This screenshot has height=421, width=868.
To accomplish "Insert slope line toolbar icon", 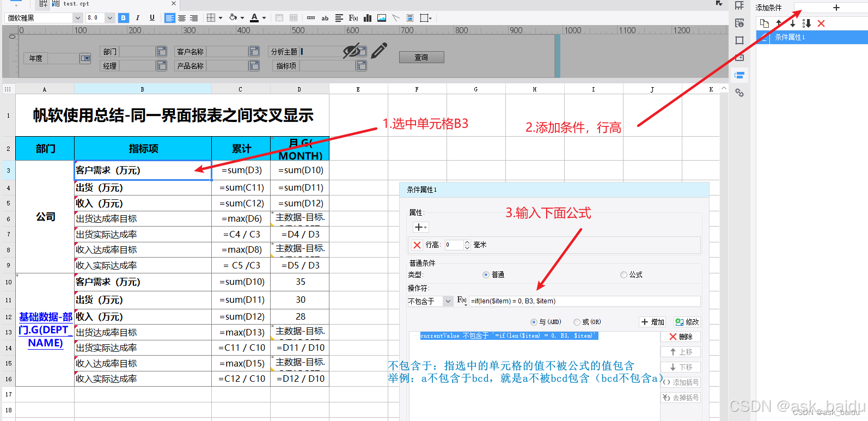I will point(396,18).
